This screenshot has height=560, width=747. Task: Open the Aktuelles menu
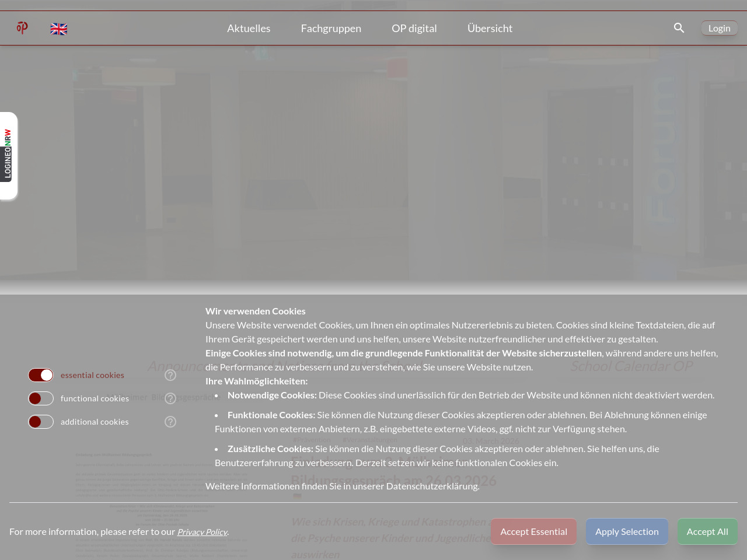click(x=249, y=28)
